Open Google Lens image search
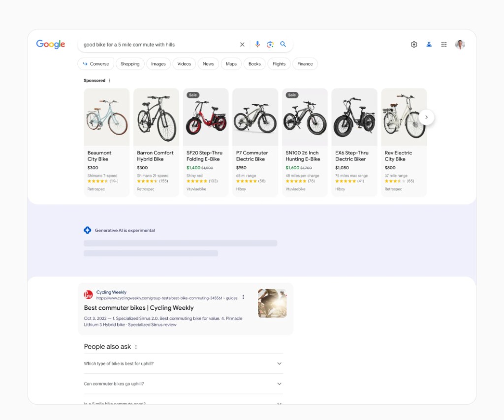This screenshot has height=420, width=504. (270, 45)
